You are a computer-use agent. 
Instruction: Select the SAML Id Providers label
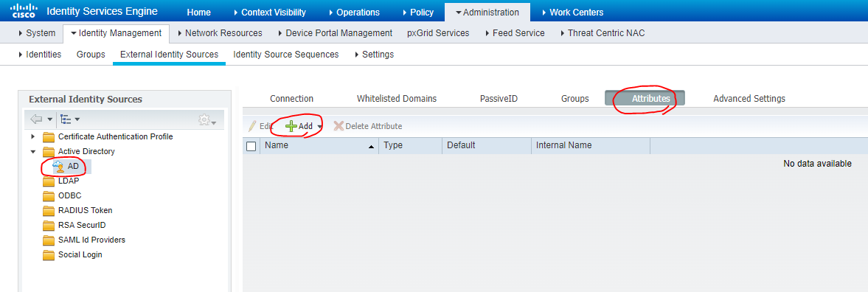92,240
